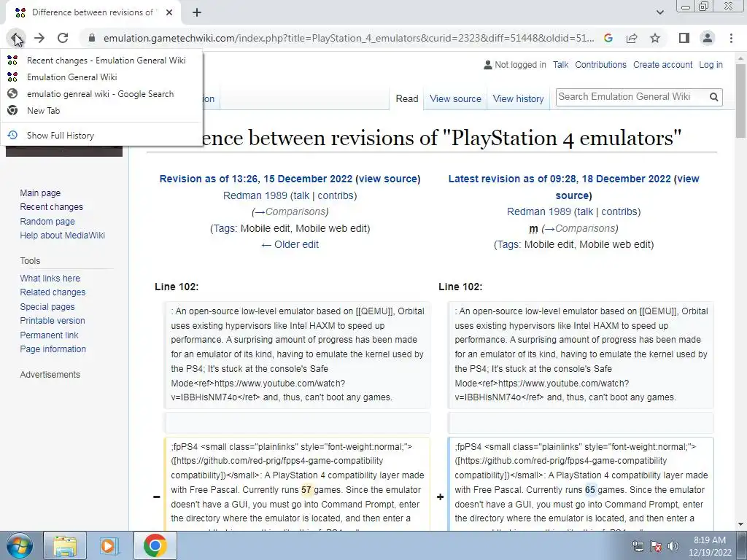Click the browser forward arrow button

click(x=39, y=38)
